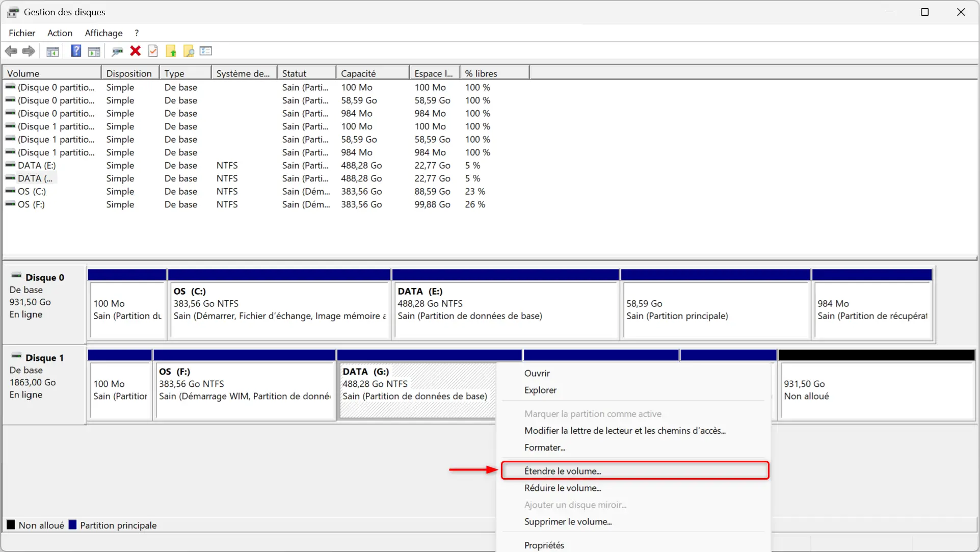Viewport: 980px width, 552px height.
Task: Click the Back arrow toolbar icon
Action: (x=11, y=51)
